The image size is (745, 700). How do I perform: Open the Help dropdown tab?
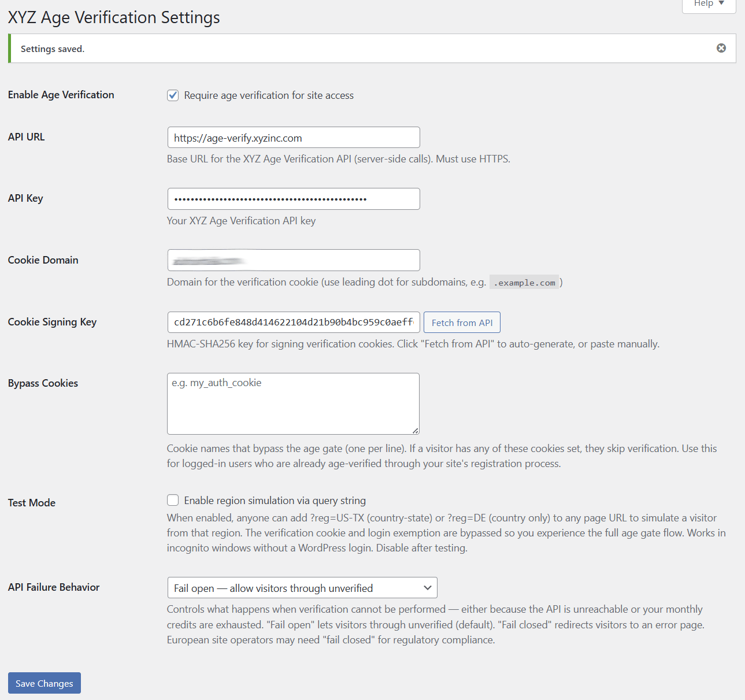pyautogui.click(x=709, y=4)
